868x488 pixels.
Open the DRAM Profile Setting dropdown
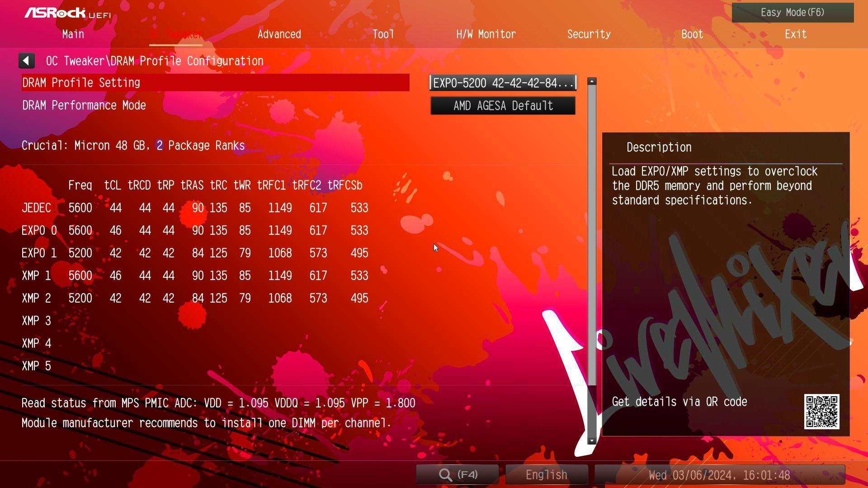click(503, 83)
